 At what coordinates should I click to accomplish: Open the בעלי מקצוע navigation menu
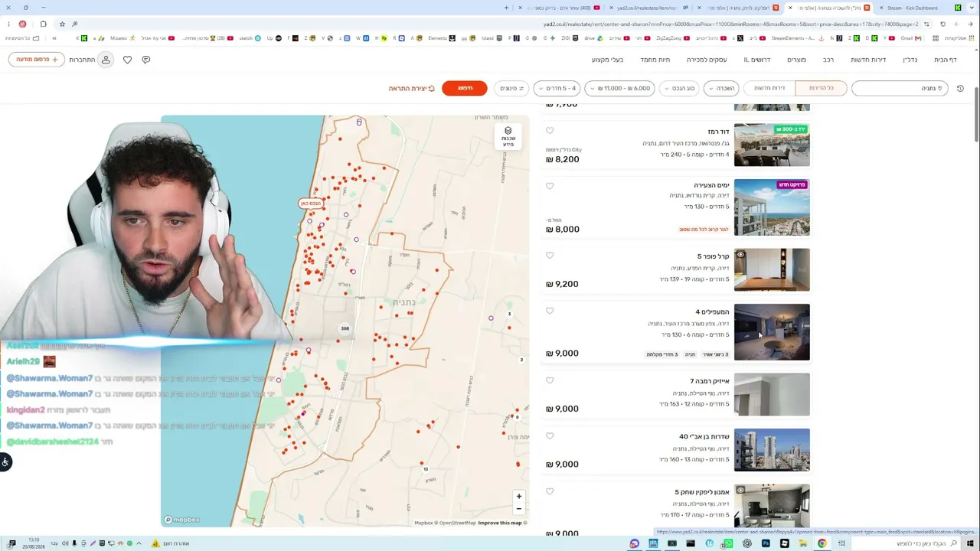pos(608,60)
